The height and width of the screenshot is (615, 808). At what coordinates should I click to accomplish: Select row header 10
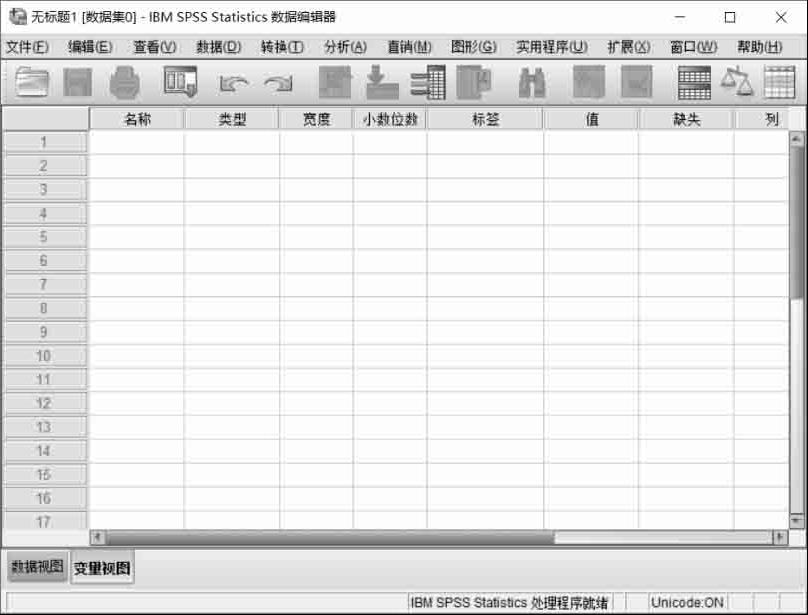point(44,356)
